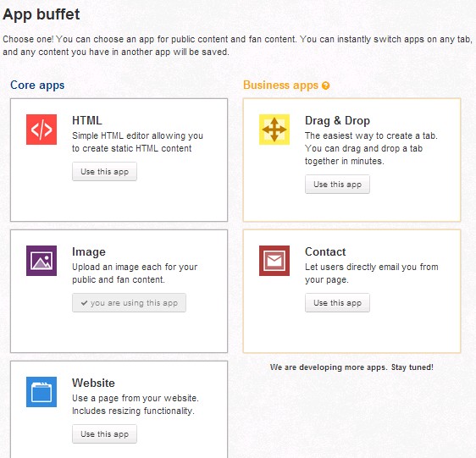Click the Business apps heading
The width and height of the screenshot is (476, 458).
281,86
